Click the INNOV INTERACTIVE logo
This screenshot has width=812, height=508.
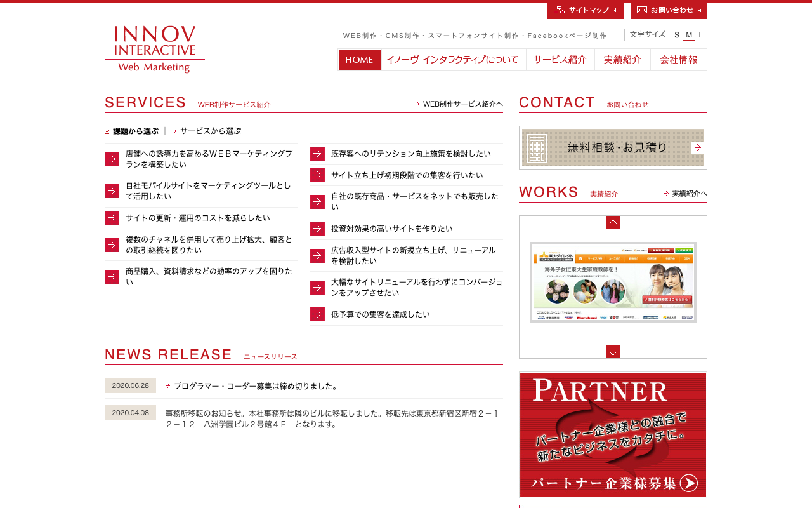click(155, 50)
